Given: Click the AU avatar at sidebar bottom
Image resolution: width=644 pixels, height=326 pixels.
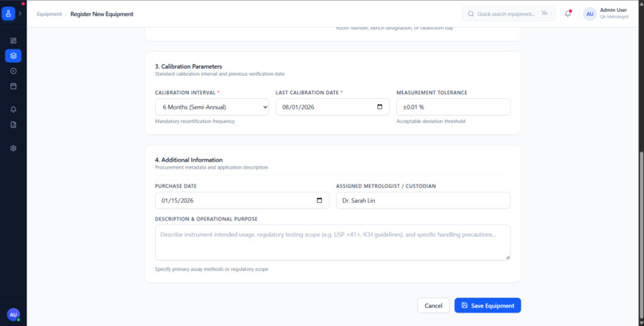Looking at the screenshot, I should (13, 315).
